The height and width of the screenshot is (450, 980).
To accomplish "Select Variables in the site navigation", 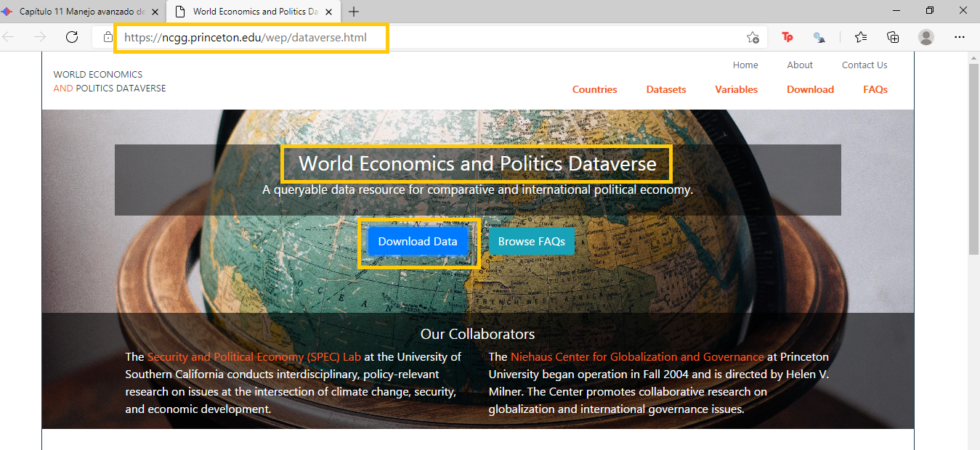I will (x=736, y=89).
